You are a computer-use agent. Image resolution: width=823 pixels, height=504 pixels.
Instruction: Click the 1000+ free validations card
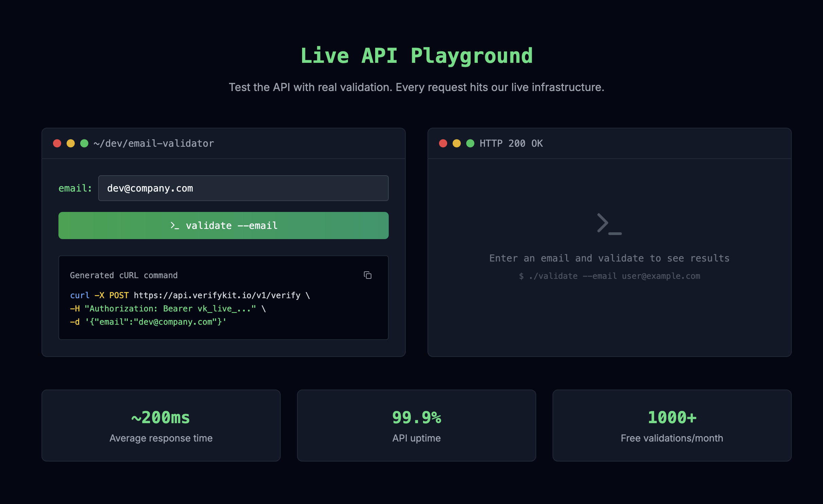coord(672,425)
